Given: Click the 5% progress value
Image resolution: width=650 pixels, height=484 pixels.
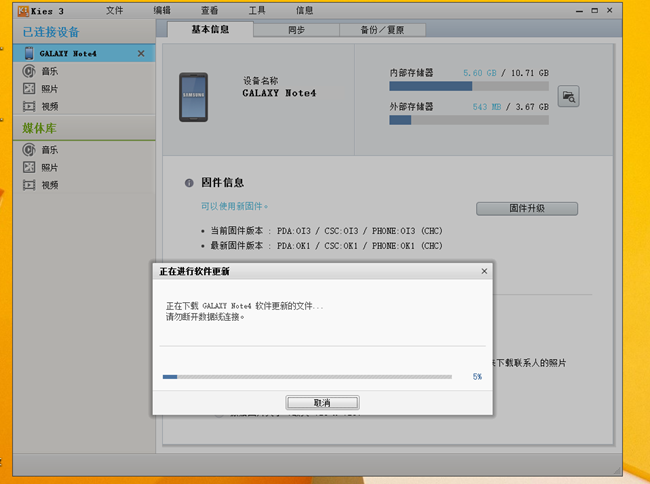Looking at the screenshot, I should click(477, 377).
